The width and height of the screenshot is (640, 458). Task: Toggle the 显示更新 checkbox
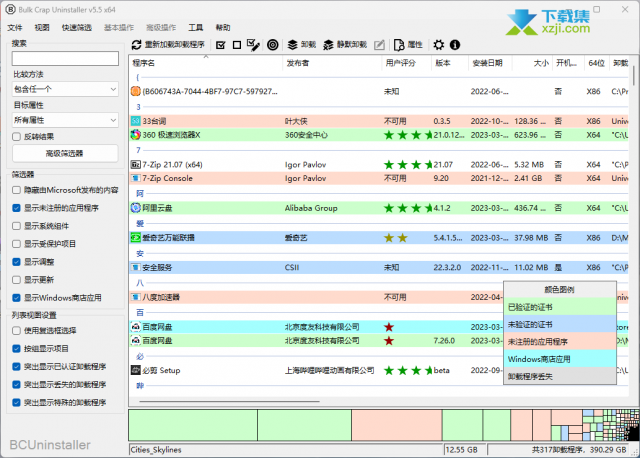(16, 280)
